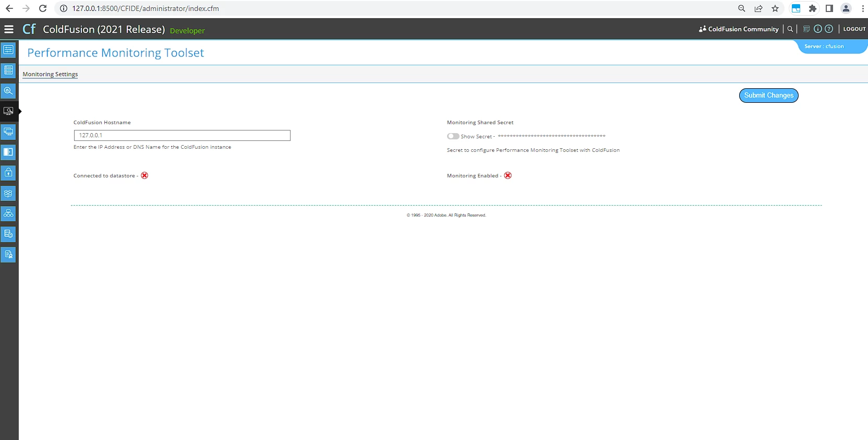Open the magnifier debugging icon in sidebar

(x=8, y=91)
